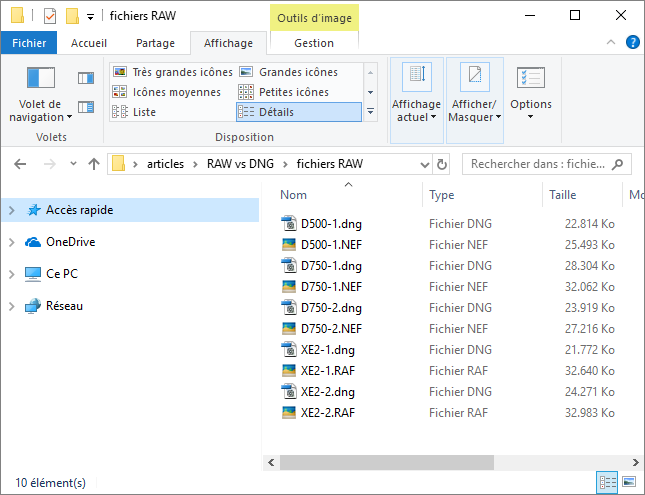The image size is (645, 495).
Task: Open Quick Access Toolbar customize dropdown
Action: [90, 17]
